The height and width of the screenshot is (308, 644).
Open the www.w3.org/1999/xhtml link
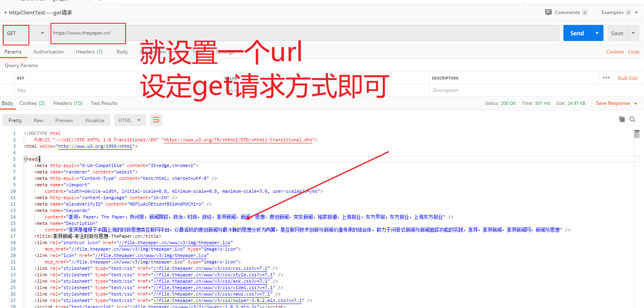95,147
